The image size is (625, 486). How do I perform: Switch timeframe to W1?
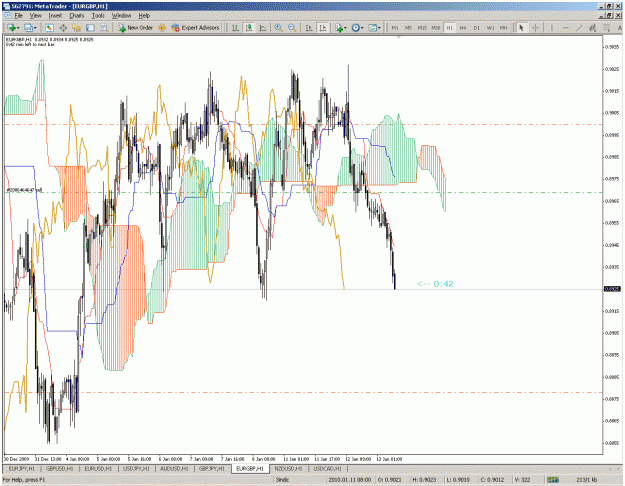[490, 28]
